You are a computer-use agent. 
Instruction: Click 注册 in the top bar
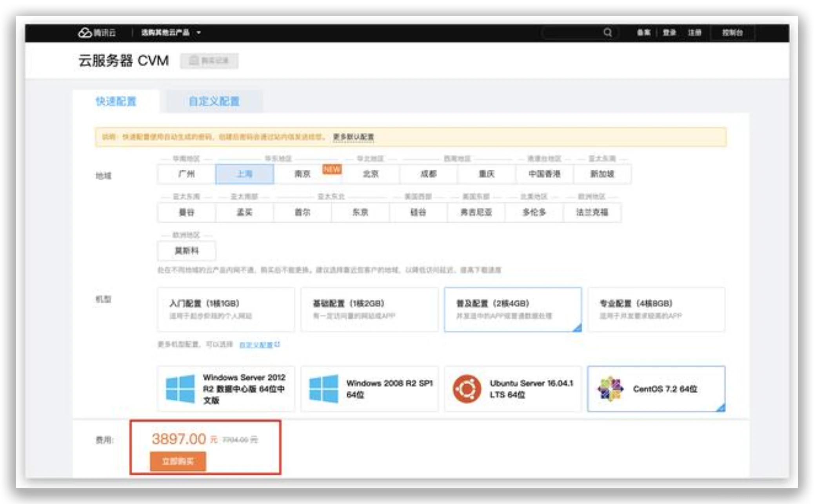pyautogui.click(x=694, y=33)
